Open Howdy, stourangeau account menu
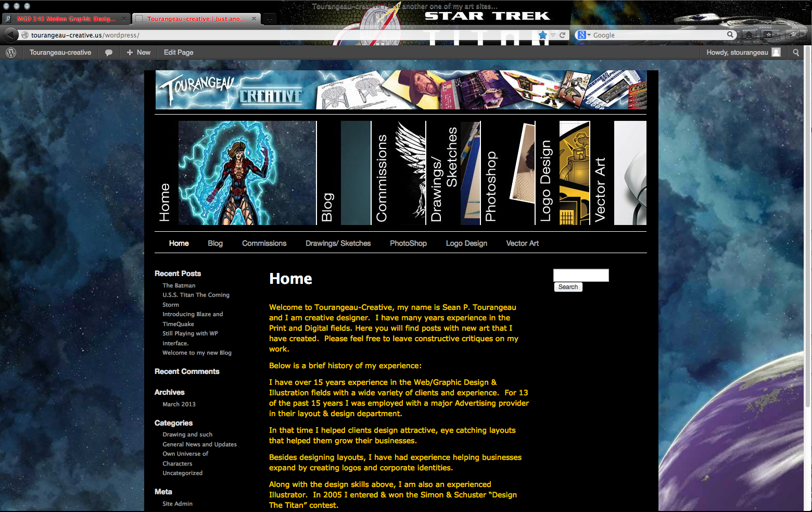 click(743, 53)
